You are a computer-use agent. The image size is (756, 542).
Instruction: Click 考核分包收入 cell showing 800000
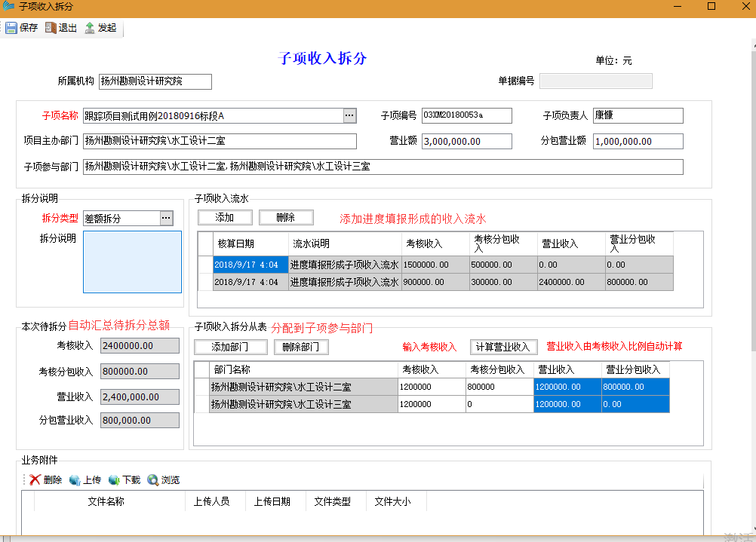coord(500,387)
